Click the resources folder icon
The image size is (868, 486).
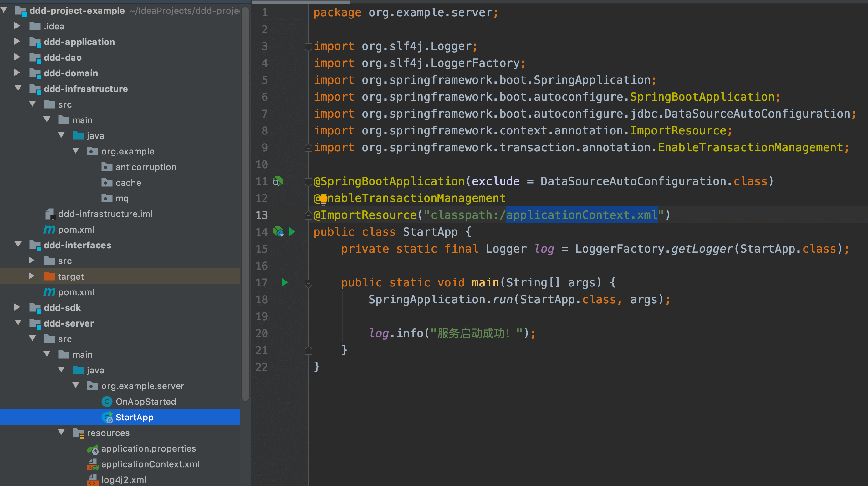click(79, 433)
